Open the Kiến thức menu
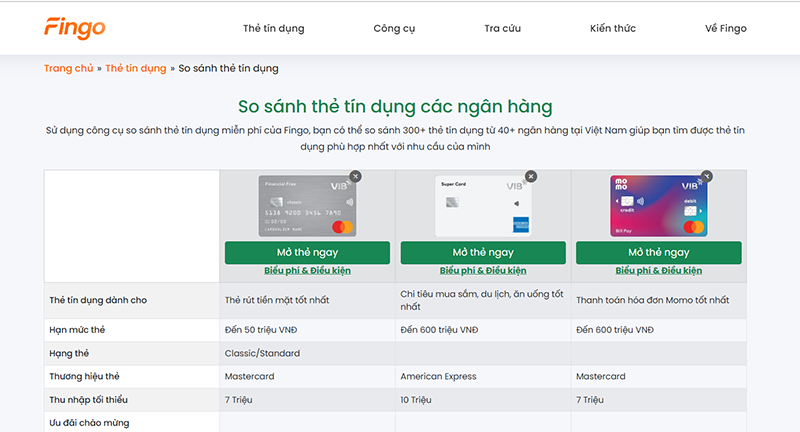Viewport: 800px width, 432px height. coord(613,29)
